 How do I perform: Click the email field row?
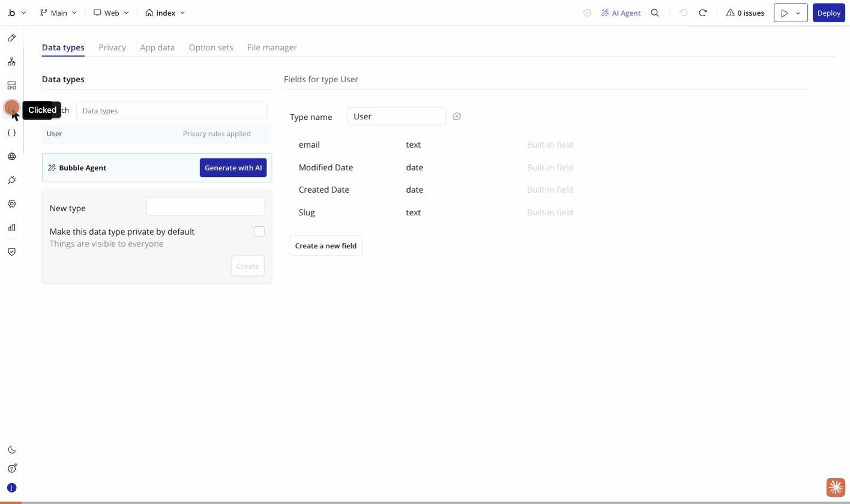436,145
